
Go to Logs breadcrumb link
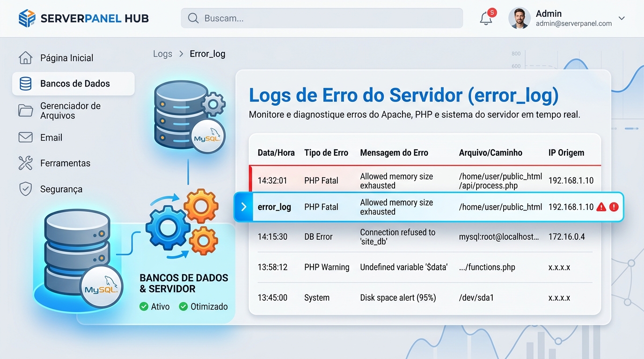[x=162, y=54]
